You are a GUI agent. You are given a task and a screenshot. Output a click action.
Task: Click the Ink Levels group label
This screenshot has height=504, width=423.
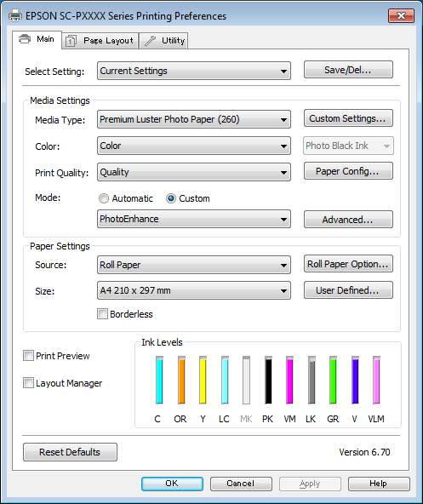[x=162, y=342]
